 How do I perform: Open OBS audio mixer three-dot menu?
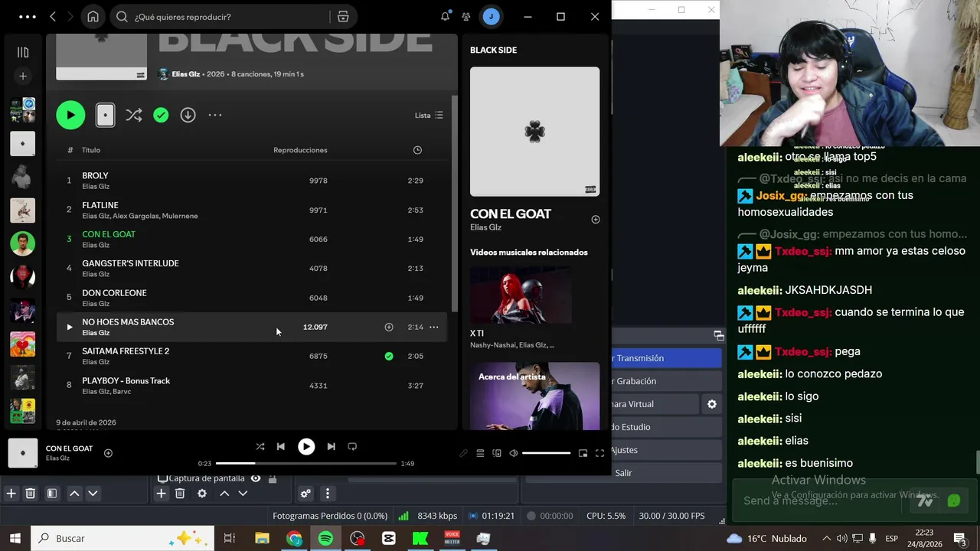(328, 494)
